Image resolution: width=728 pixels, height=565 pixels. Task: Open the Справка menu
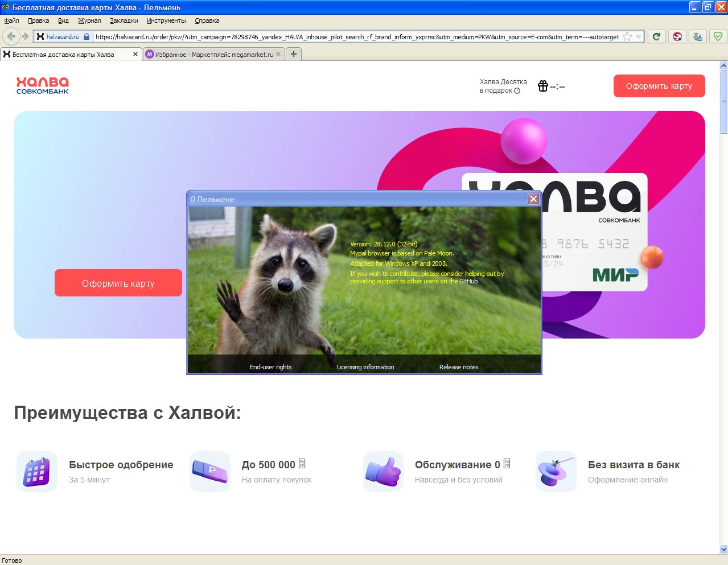207,20
